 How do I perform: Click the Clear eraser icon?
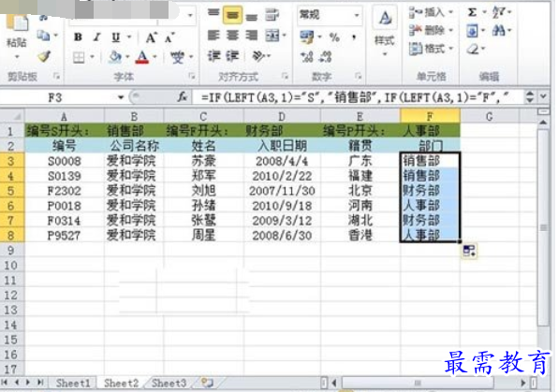coord(473,49)
